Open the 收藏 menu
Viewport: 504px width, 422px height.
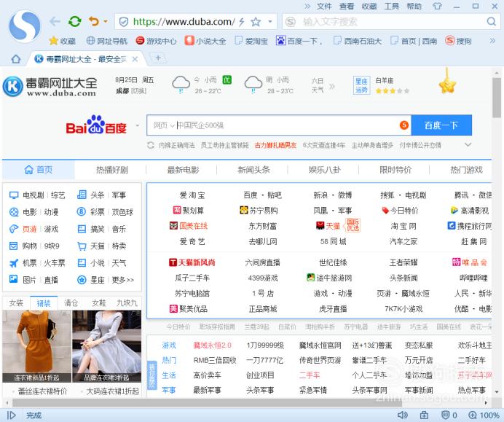pos(369,7)
